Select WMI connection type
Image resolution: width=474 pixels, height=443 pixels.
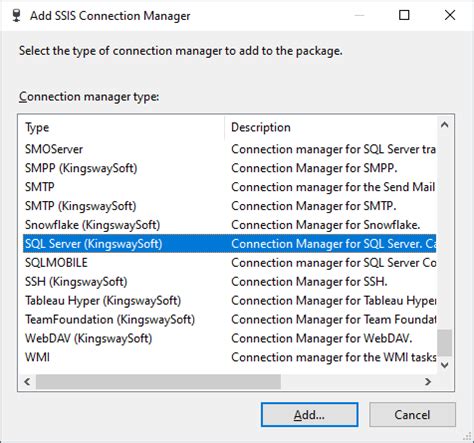[229, 357]
